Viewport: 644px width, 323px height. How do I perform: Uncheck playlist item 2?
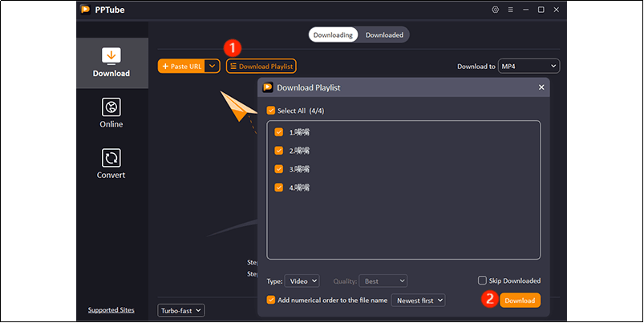coord(279,151)
